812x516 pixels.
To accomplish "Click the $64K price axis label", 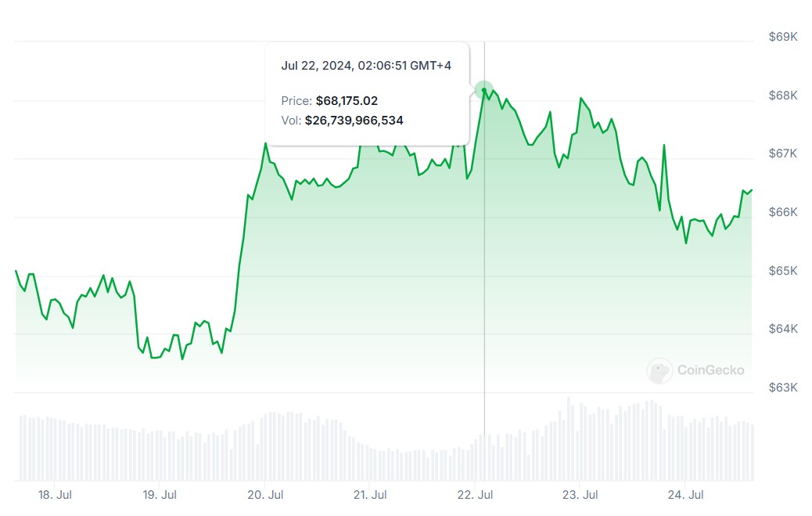I will click(x=783, y=329).
